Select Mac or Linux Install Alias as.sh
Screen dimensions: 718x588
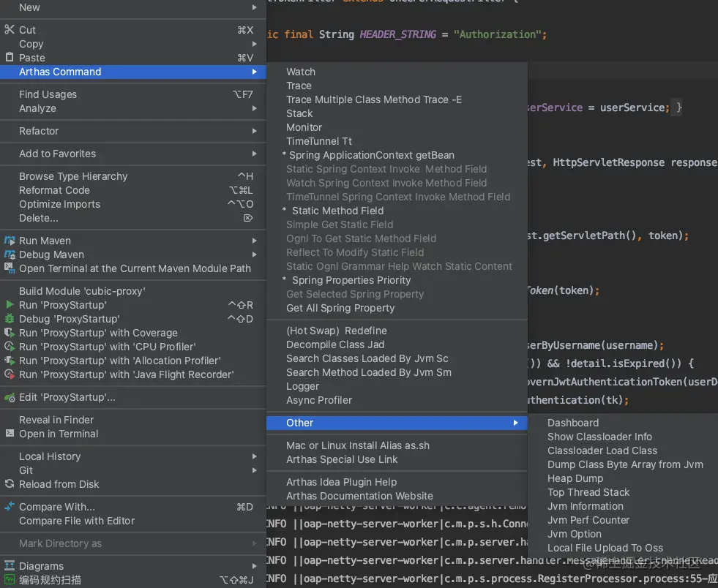(x=397, y=445)
